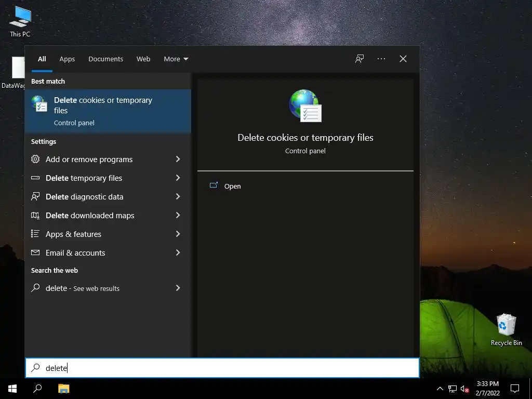This screenshot has width=532, height=399.
Task: Click the envelope icon beside Email & accounts
Action: pos(35,252)
